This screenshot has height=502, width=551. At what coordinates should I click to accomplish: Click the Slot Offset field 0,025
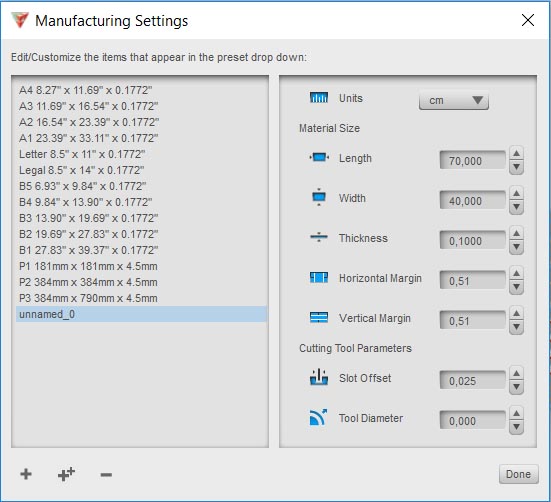click(472, 381)
